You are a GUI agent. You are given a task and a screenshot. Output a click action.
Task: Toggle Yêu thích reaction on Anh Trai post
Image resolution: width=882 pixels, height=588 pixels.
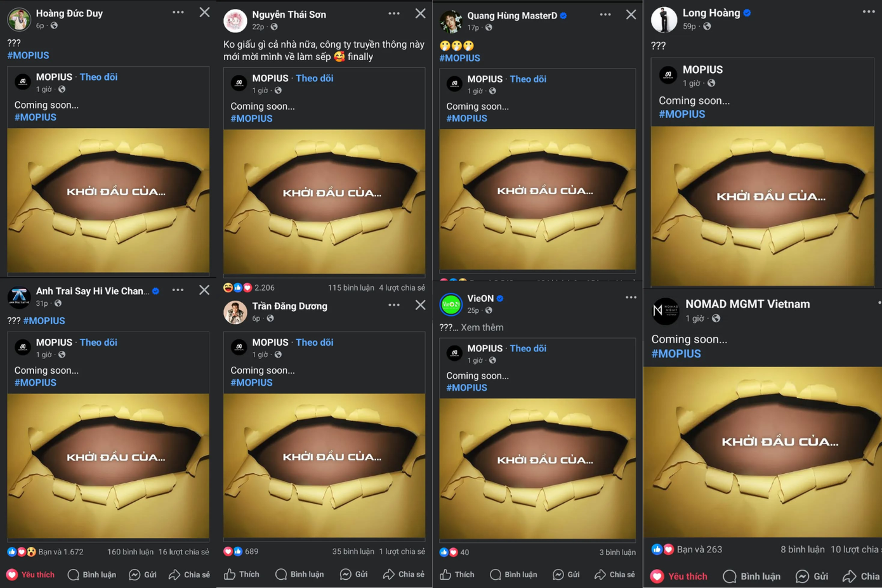point(30,575)
